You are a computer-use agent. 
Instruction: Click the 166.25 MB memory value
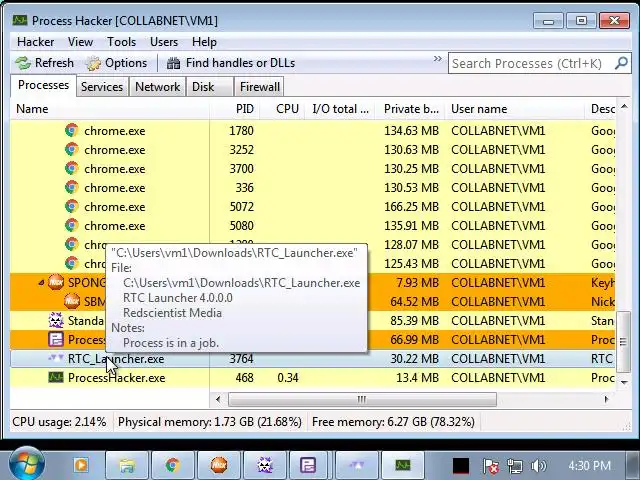click(x=411, y=207)
